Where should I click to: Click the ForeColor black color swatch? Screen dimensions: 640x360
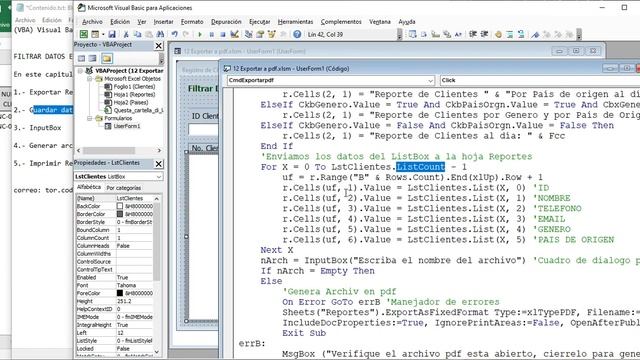120,293
